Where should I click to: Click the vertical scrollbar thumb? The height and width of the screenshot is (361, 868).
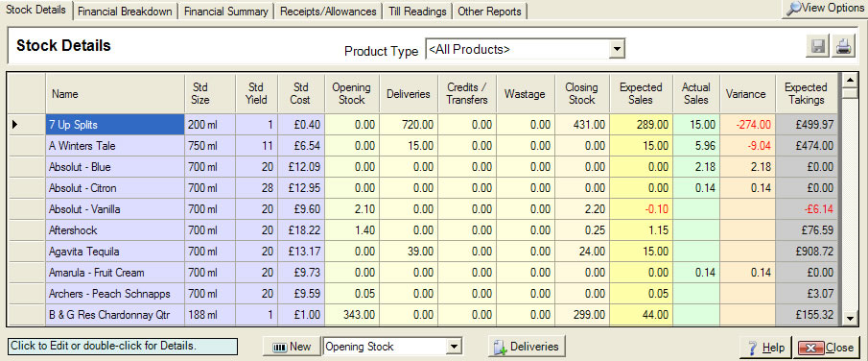[x=850, y=93]
